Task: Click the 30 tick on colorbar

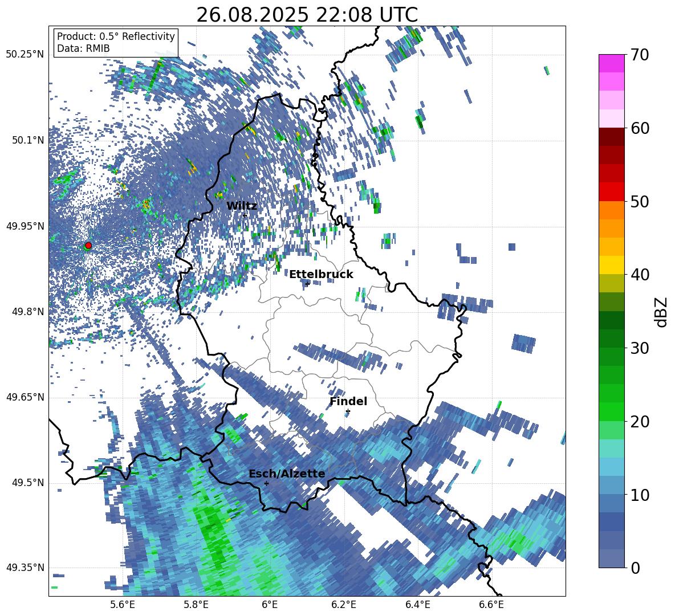Action: tap(639, 348)
